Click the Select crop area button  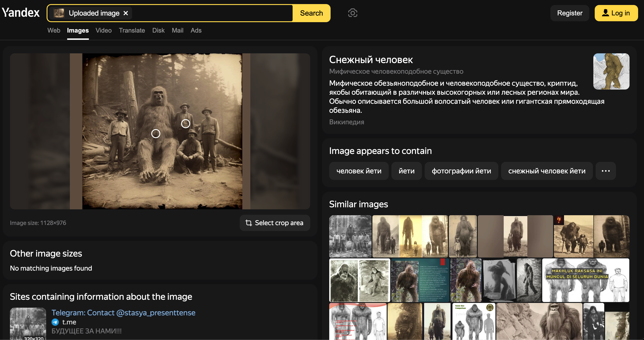pyautogui.click(x=275, y=223)
